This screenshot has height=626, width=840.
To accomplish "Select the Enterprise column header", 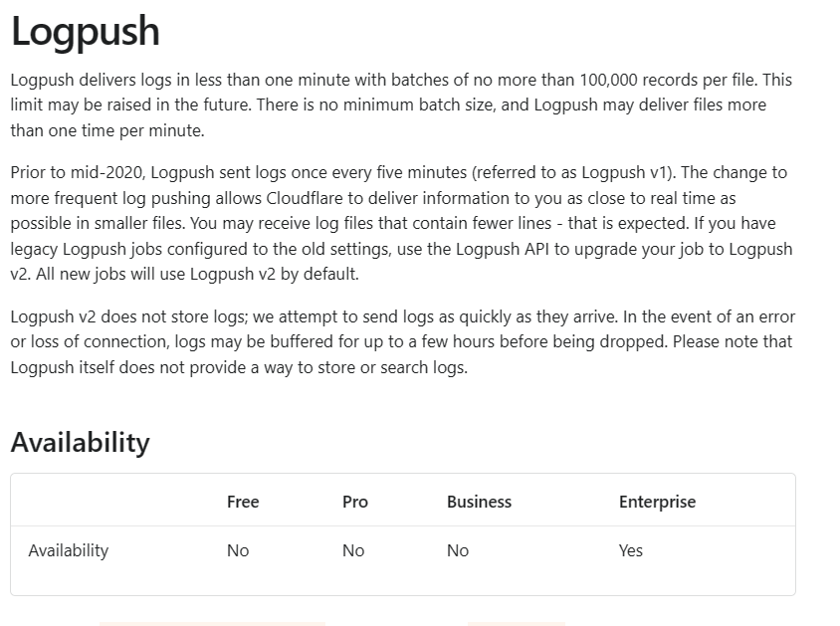I will tap(657, 502).
